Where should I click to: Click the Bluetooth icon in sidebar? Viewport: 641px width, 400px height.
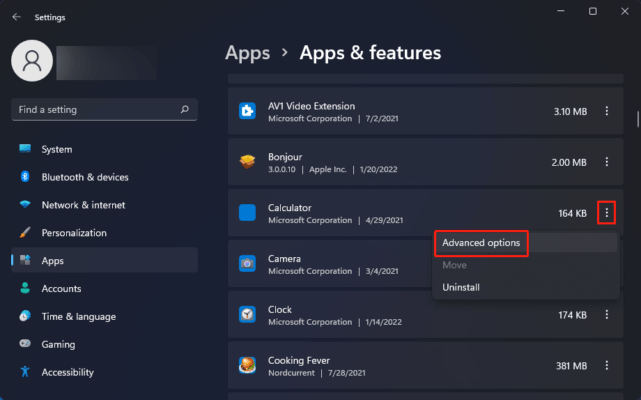[25, 177]
